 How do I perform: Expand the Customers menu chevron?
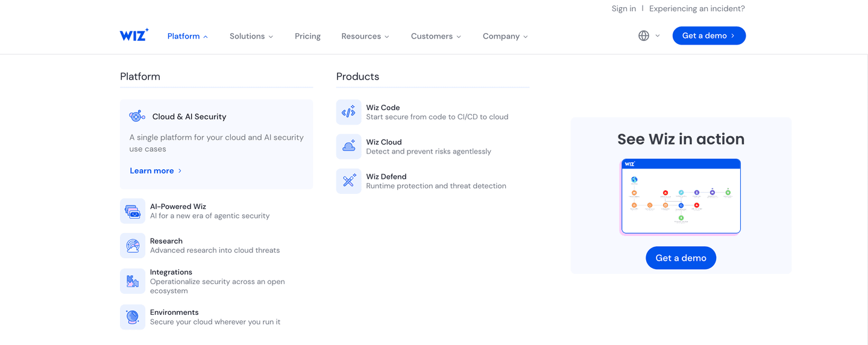tap(459, 37)
